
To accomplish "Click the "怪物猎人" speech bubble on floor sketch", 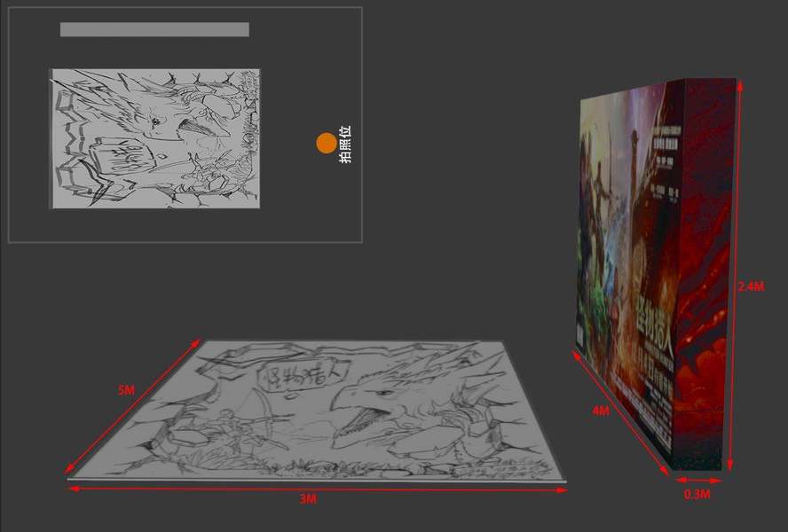I will tap(302, 374).
